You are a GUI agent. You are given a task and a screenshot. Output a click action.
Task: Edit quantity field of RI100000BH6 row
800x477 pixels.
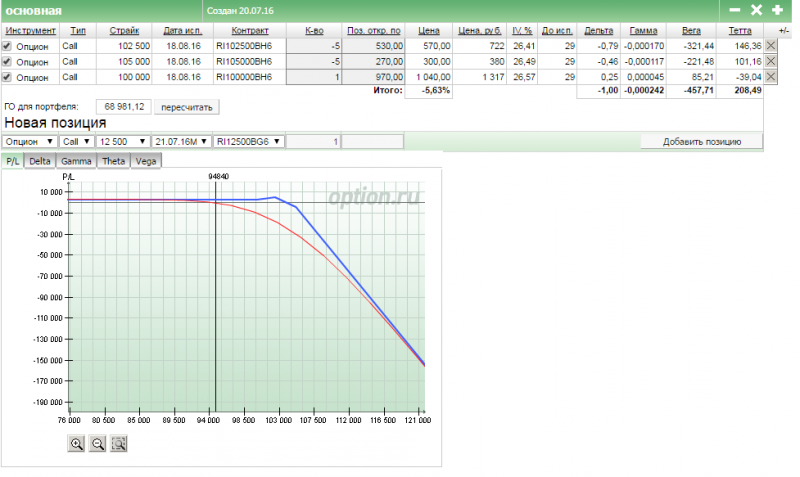pos(314,77)
